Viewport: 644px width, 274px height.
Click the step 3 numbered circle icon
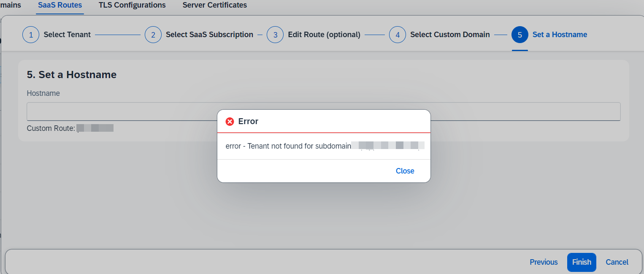click(x=275, y=35)
